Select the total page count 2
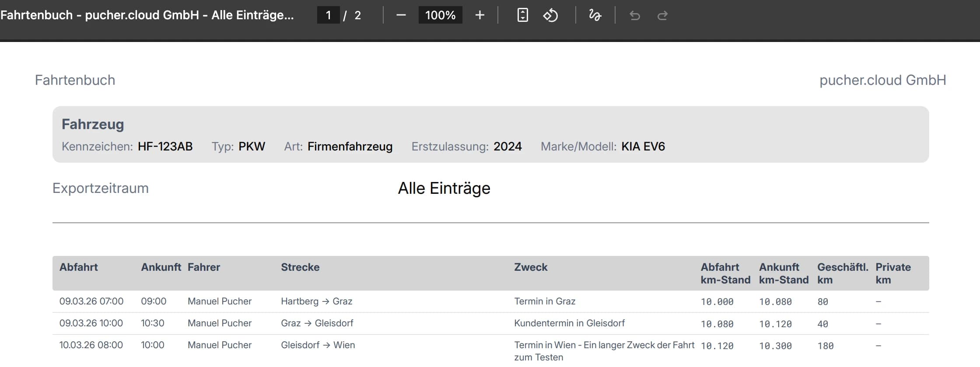980x367 pixels. (x=357, y=16)
